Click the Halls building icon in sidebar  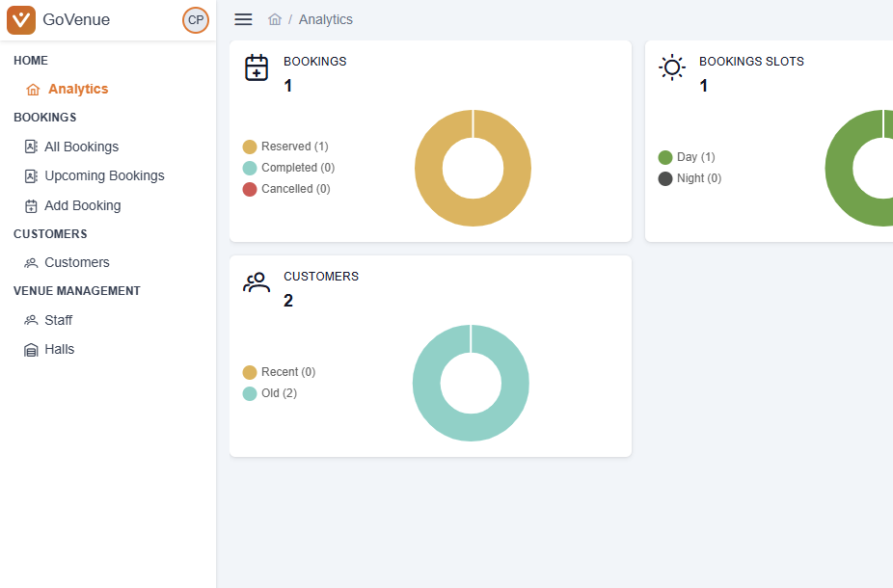31,350
